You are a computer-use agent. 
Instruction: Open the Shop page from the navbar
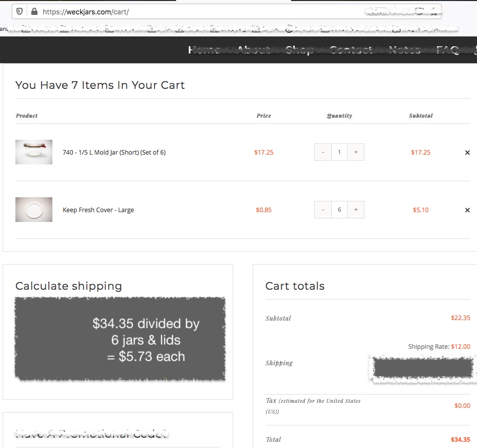pos(300,50)
